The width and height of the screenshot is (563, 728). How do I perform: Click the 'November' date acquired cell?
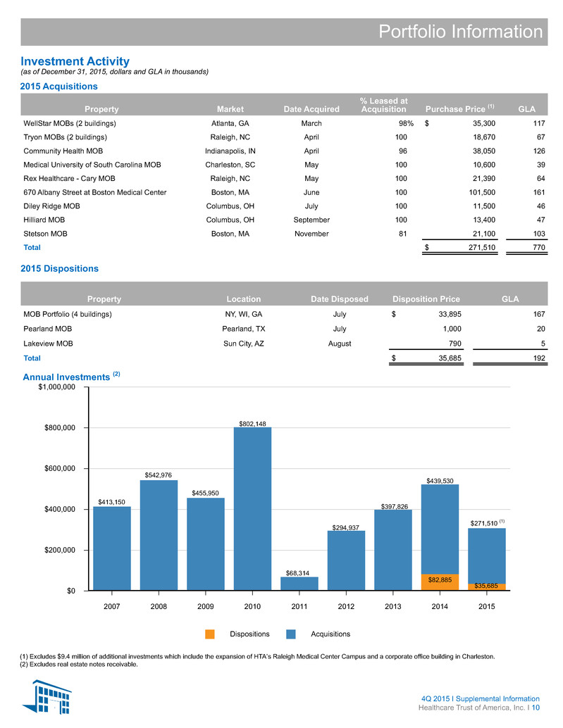click(311, 234)
